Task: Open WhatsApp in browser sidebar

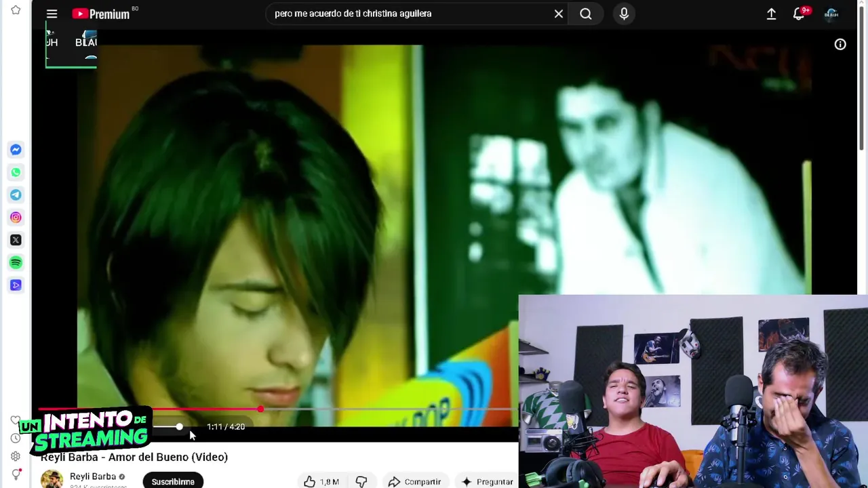Action: [16, 172]
